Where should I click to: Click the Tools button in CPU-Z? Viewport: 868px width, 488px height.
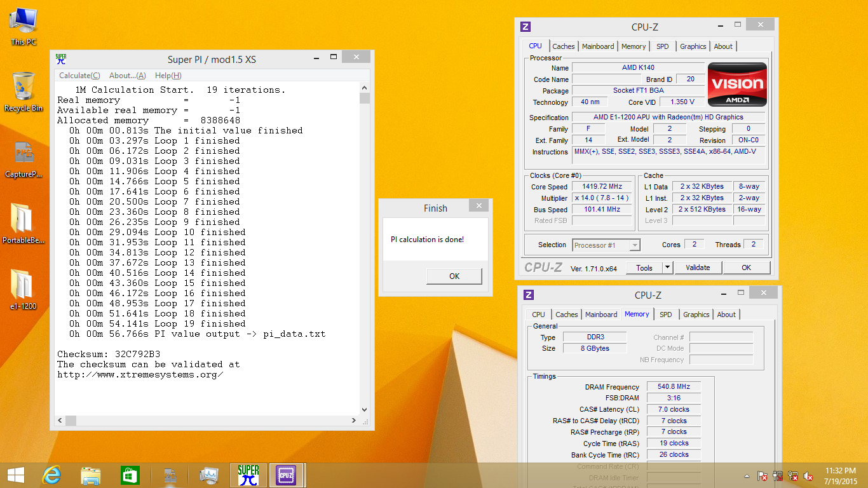(x=644, y=268)
